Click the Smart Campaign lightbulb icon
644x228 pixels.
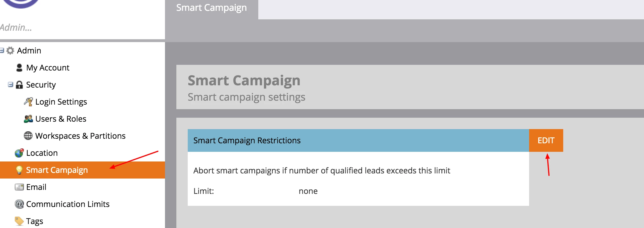click(x=19, y=170)
